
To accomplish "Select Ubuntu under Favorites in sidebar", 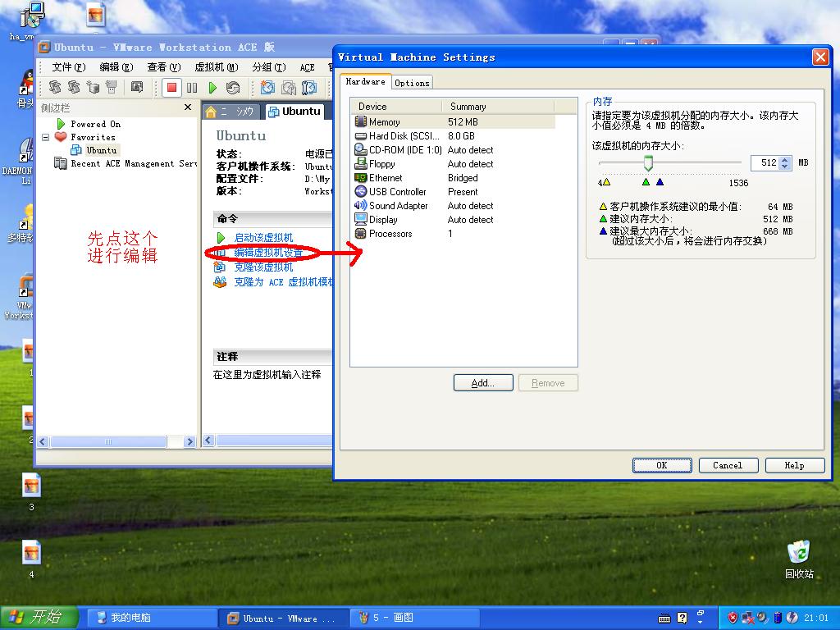I will click(101, 151).
